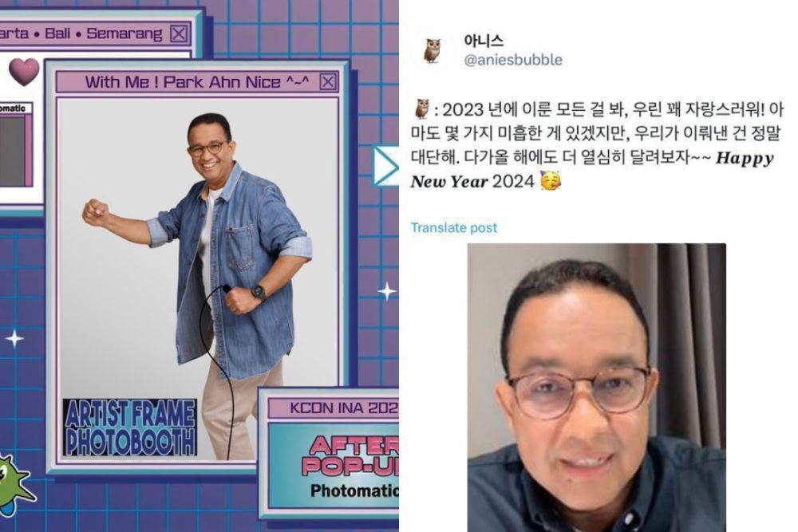Click the Happy New Year text
The image size is (798, 532).
[592, 169]
